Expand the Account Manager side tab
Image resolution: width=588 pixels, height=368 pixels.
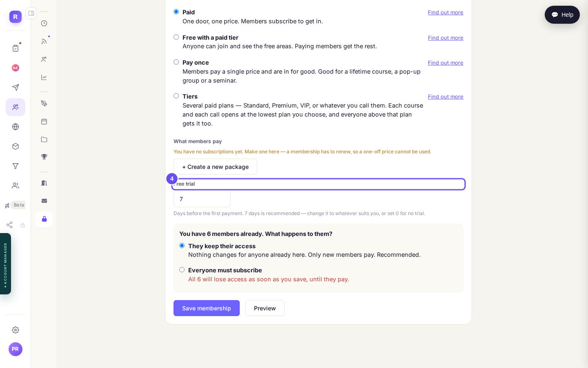coord(5,264)
